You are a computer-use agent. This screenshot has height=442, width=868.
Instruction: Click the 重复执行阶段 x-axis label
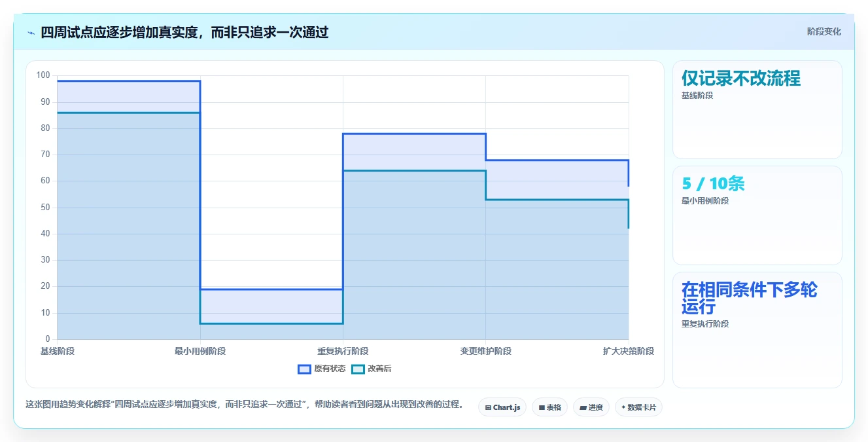coord(343,351)
